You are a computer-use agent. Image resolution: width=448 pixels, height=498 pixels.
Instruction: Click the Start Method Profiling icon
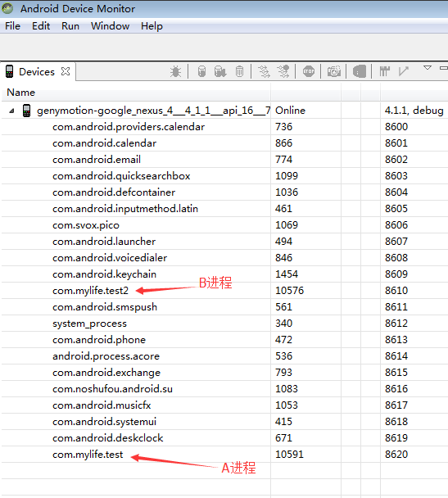click(x=283, y=71)
